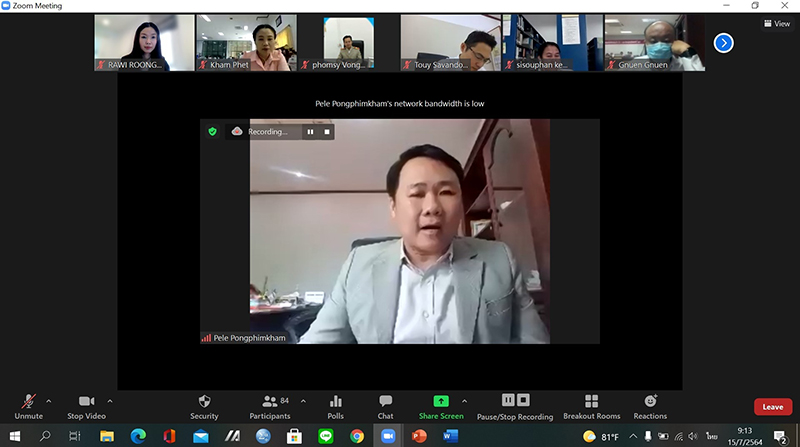Click the cloud Recording indicator icon
This screenshot has width=800, height=447.
click(237, 131)
